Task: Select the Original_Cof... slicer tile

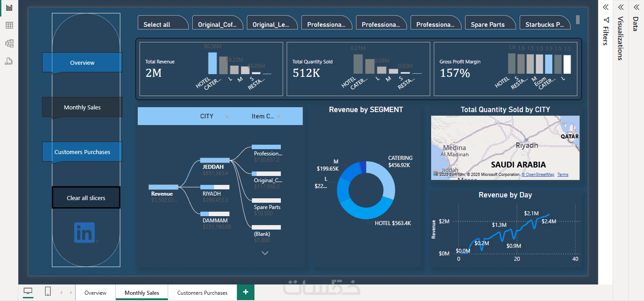Action: pyautogui.click(x=218, y=23)
